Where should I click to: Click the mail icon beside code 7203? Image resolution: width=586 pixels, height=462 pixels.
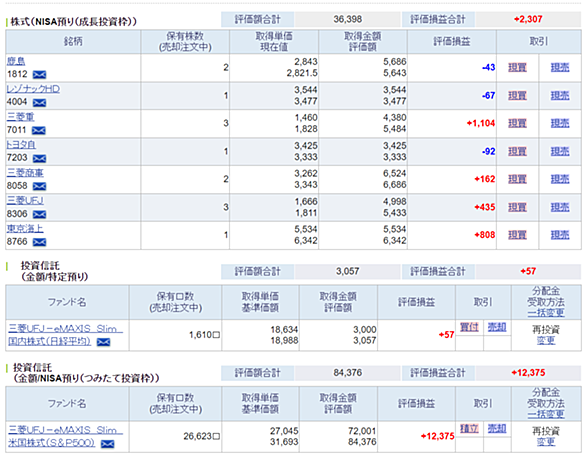(x=39, y=158)
